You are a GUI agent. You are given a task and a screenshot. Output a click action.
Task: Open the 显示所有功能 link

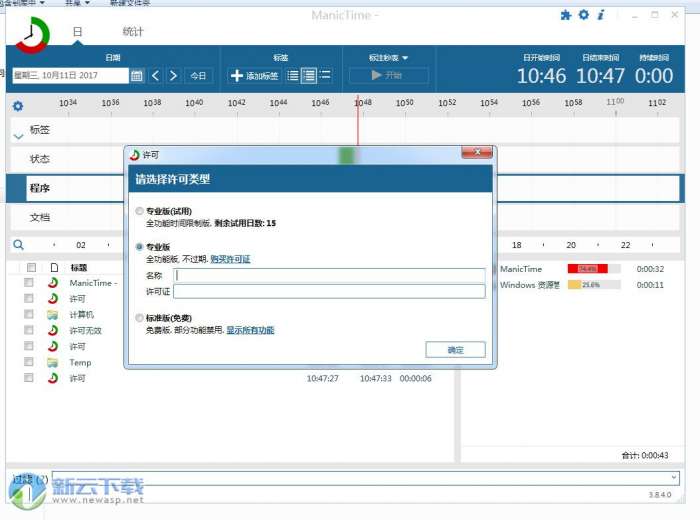tap(250, 330)
